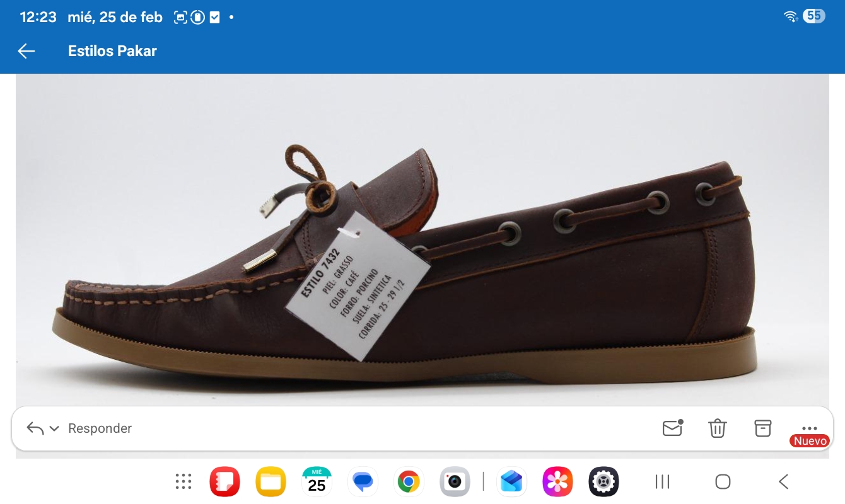Mark the email as unread
Screen dimensions: 845x504
(672, 428)
